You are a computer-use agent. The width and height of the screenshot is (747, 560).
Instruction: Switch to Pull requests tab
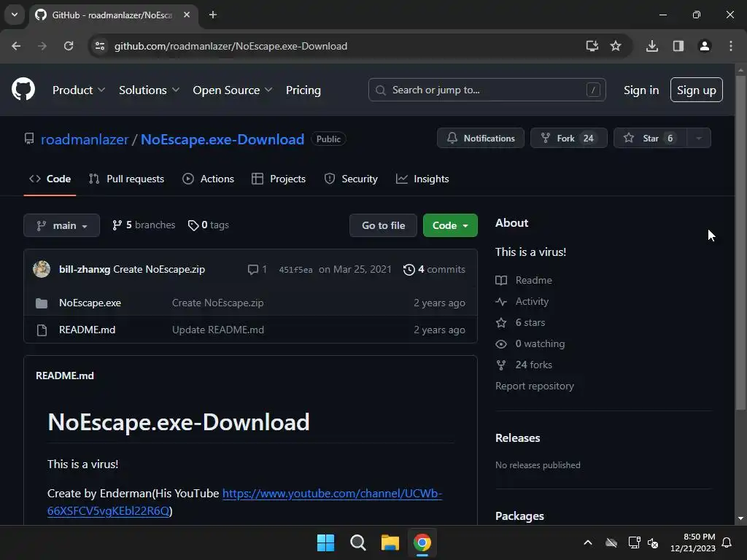(x=127, y=179)
